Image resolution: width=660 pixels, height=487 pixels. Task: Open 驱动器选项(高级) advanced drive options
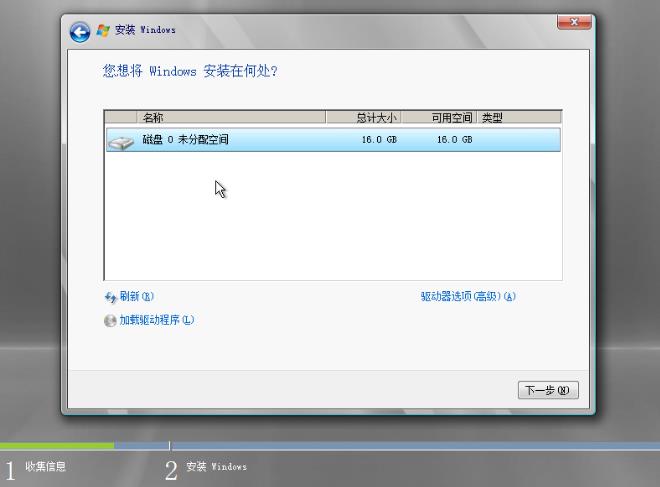click(467, 297)
